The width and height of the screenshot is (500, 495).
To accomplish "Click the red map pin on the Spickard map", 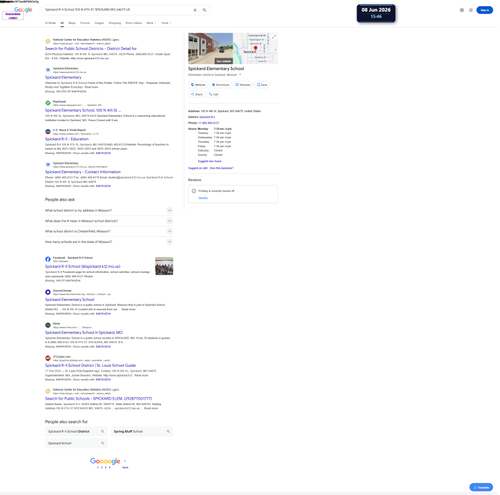I will coord(256,49).
